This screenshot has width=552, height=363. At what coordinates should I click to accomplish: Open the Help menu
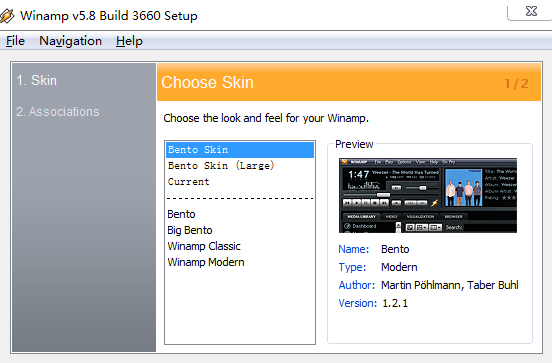tap(129, 41)
